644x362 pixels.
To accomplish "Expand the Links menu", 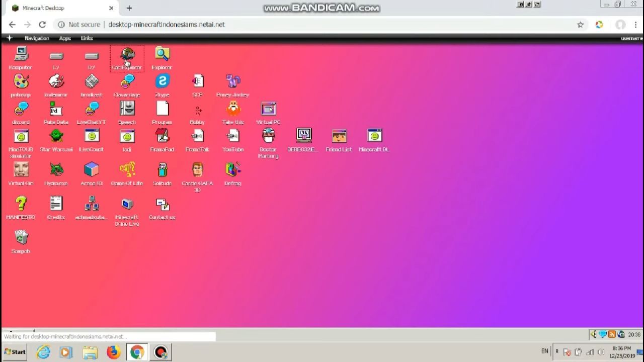I will point(87,38).
